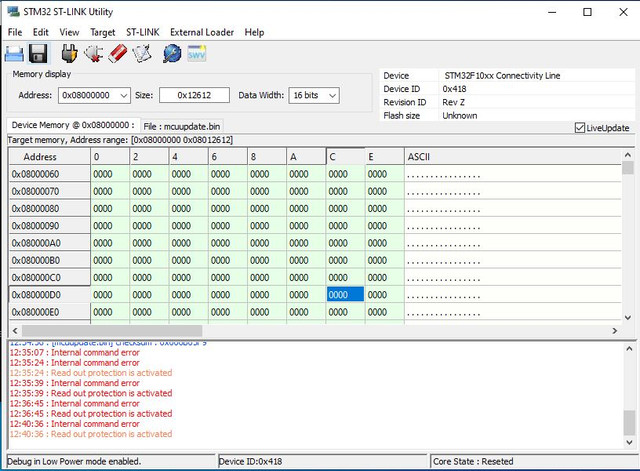
Task: Click the log panel scroll-down arrow
Action: (x=629, y=442)
